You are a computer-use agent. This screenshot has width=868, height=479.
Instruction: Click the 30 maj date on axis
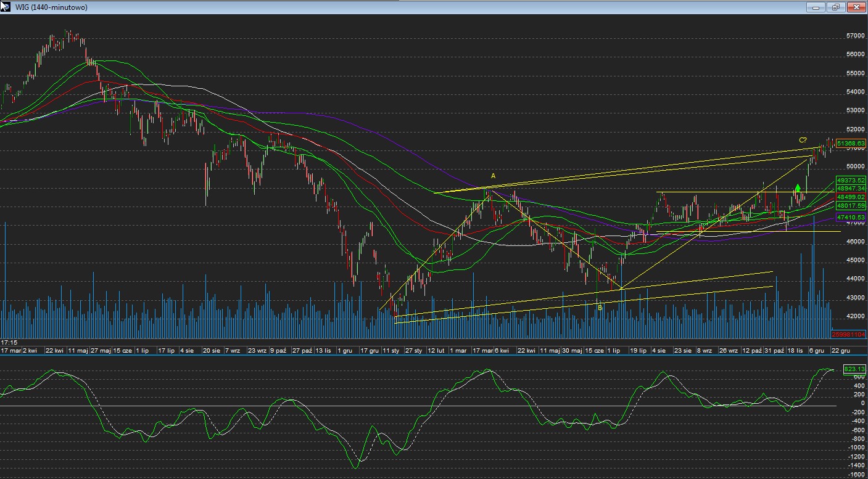[x=572, y=350]
